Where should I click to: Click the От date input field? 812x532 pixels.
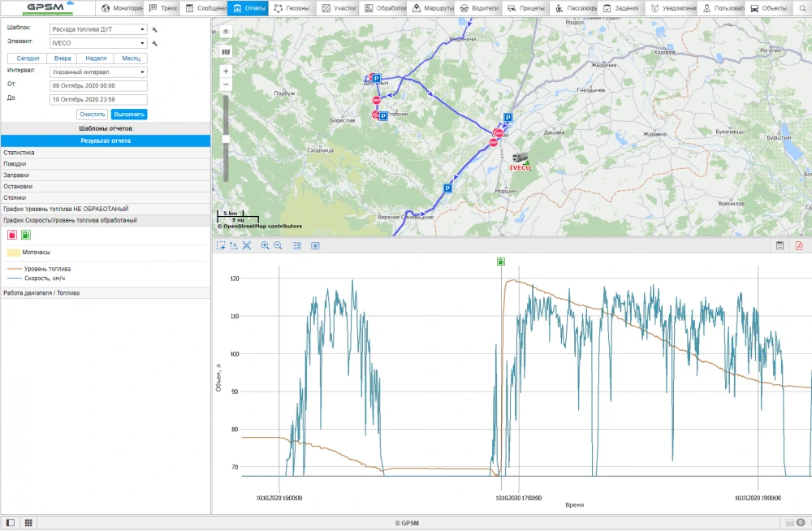coord(97,84)
